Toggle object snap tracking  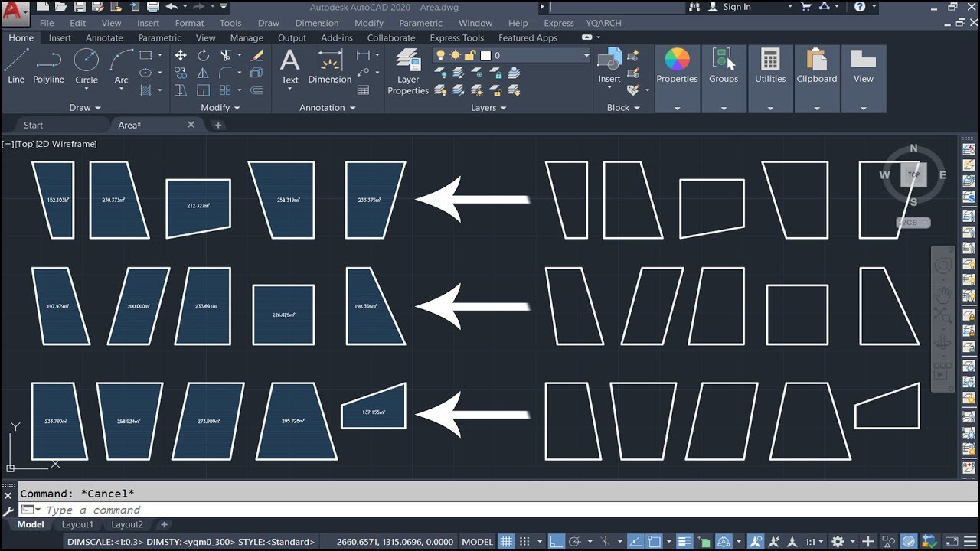click(x=635, y=542)
